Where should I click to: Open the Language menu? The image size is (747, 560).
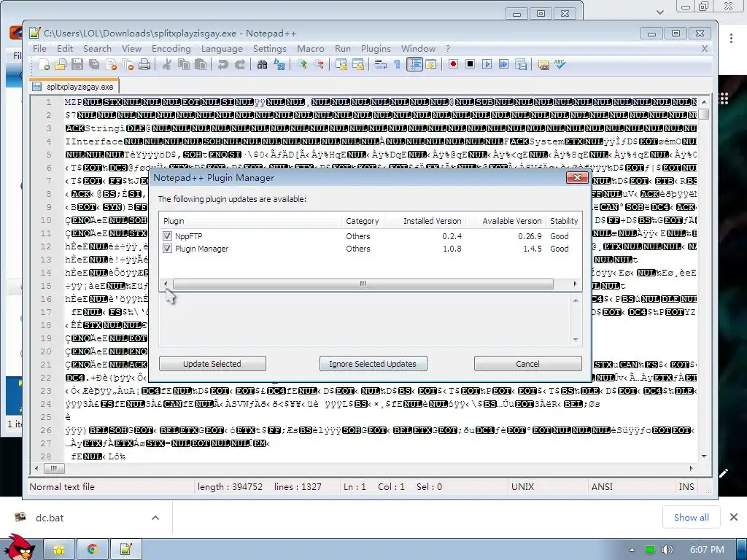pos(222,49)
